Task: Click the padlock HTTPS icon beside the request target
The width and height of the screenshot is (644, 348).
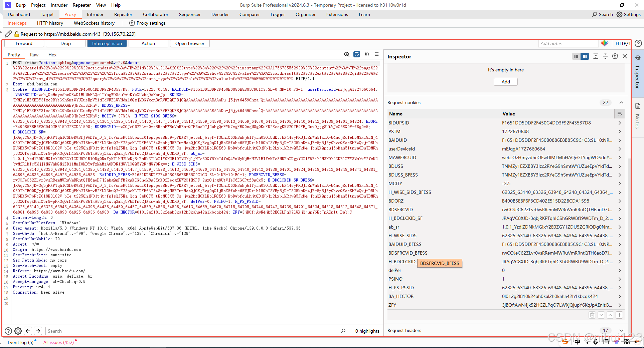Action: click(x=16, y=34)
